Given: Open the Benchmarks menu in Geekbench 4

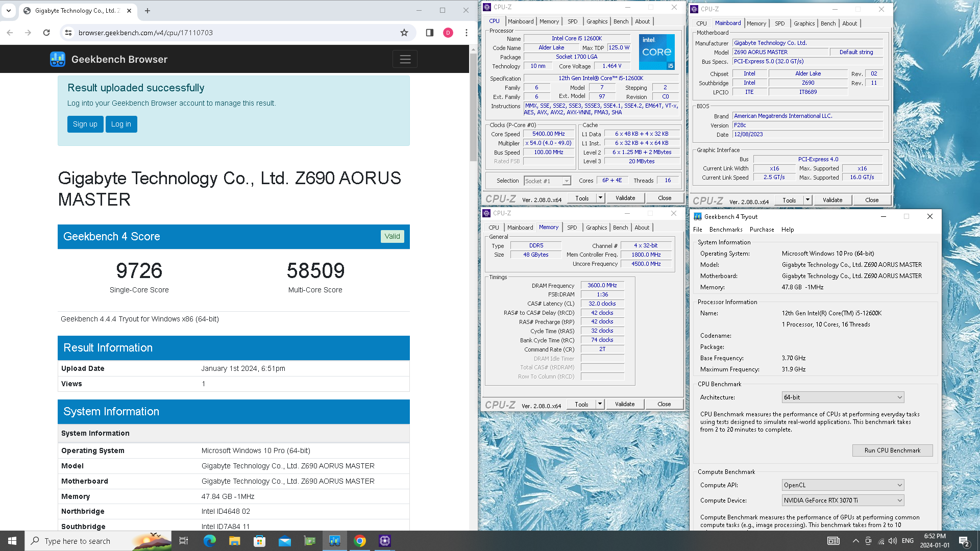Looking at the screenshot, I should pos(726,230).
